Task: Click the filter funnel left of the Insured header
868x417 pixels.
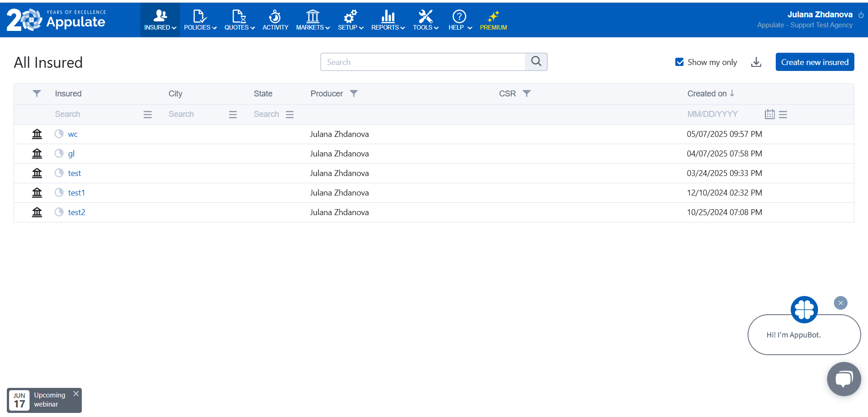Action: click(37, 93)
